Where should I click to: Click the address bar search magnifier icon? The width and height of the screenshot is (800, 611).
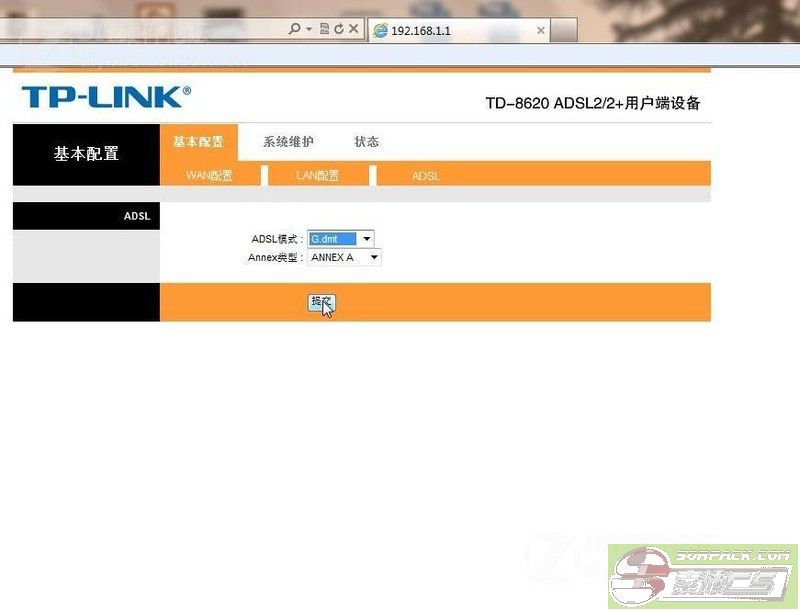pyautogui.click(x=294, y=29)
